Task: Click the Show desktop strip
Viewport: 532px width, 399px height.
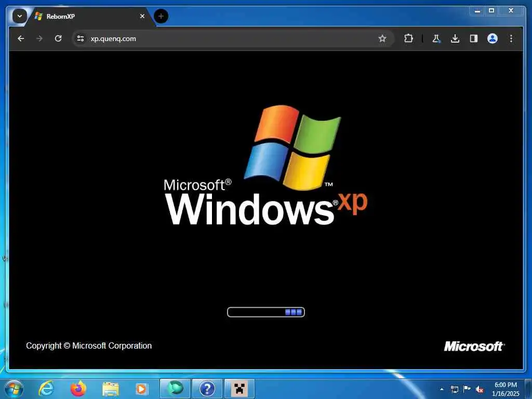Action: coord(528,389)
